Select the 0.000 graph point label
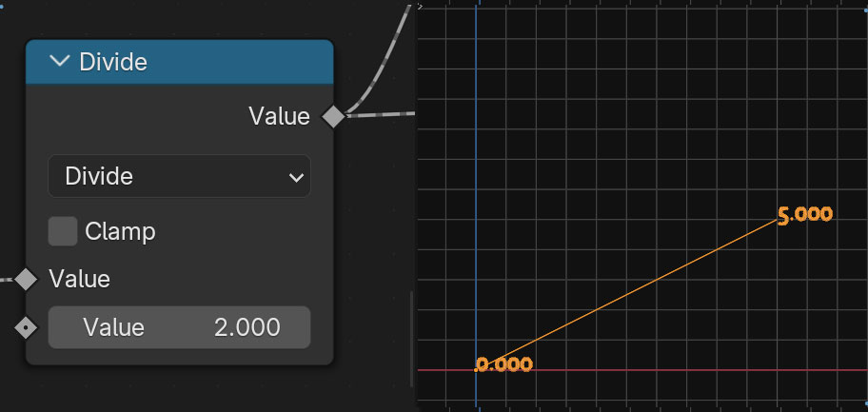The image size is (868, 412). [x=503, y=364]
